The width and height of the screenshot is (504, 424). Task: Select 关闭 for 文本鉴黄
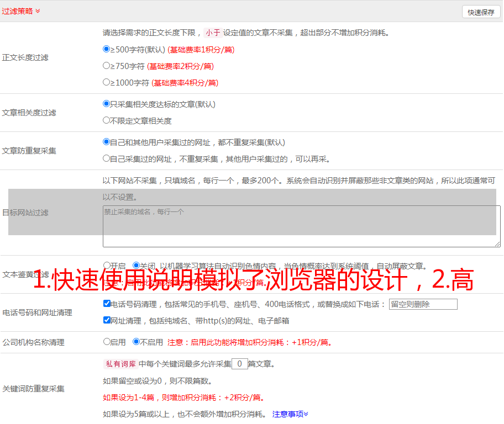[x=136, y=266]
